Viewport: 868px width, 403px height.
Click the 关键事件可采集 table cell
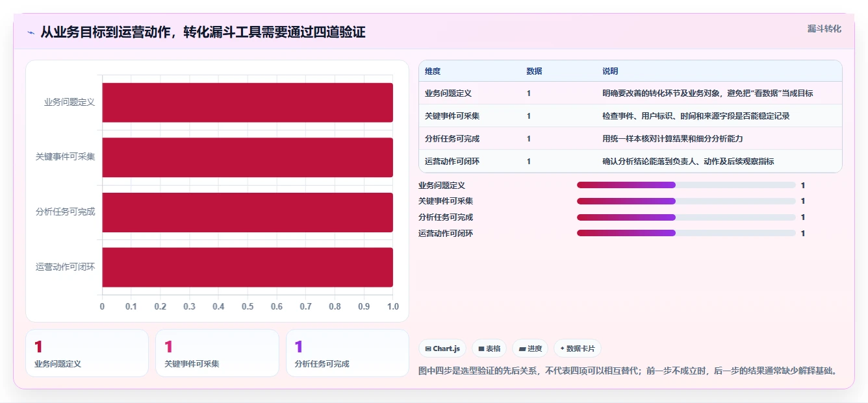click(x=452, y=116)
